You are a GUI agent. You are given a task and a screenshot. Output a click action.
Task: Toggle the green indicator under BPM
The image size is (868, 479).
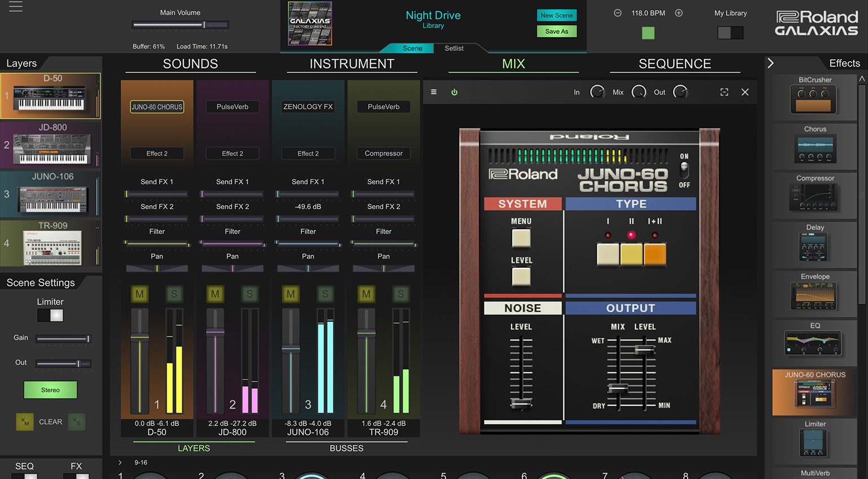click(648, 33)
